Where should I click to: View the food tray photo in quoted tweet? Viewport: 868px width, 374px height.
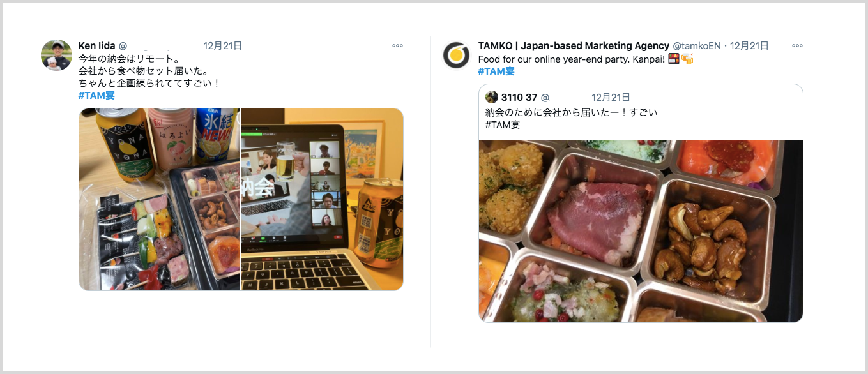641,231
